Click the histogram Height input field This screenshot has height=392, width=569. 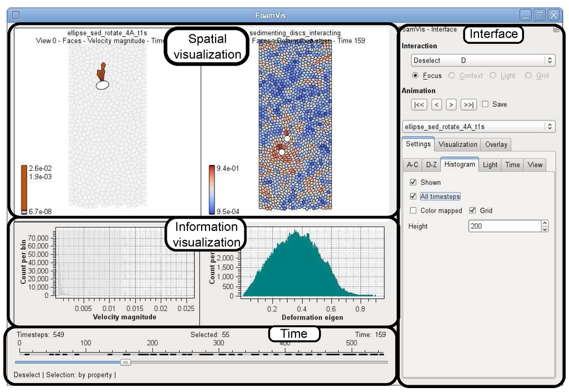point(505,226)
